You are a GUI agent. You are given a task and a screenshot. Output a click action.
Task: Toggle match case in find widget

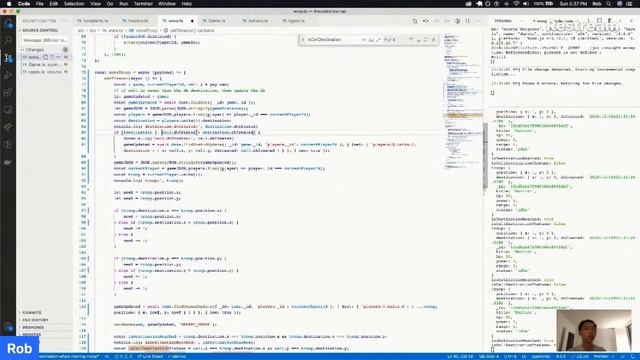point(364,40)
